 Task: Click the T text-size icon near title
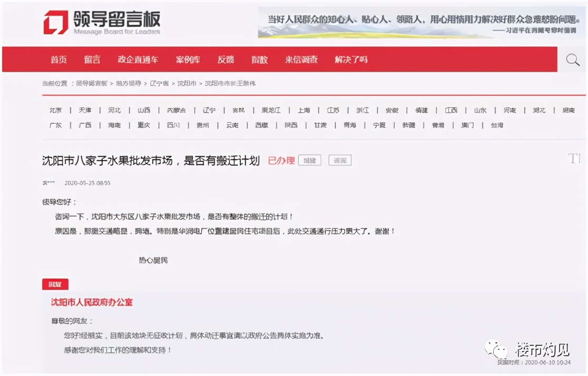pos(574,159)
